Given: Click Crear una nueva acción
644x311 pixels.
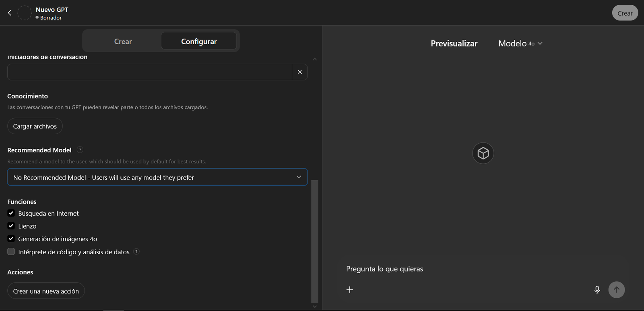Looking at the screenshot, I should [46, 291].
